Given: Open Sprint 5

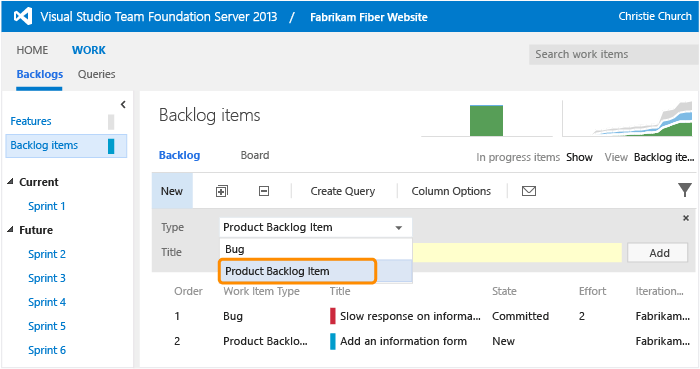Looking at the screenshot, I should [47, 326].
